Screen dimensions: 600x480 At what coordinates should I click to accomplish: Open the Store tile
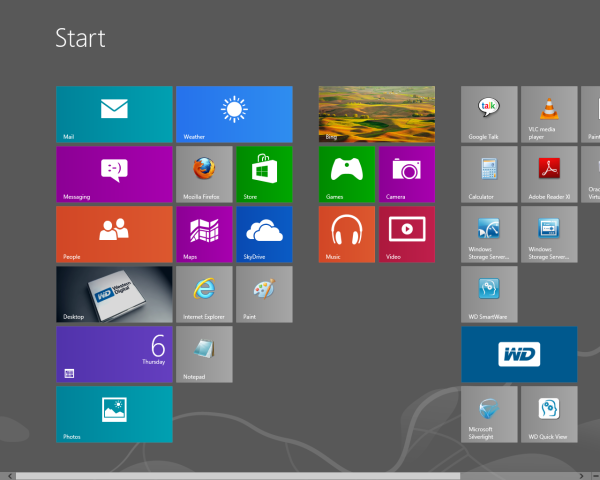(264, 174)
